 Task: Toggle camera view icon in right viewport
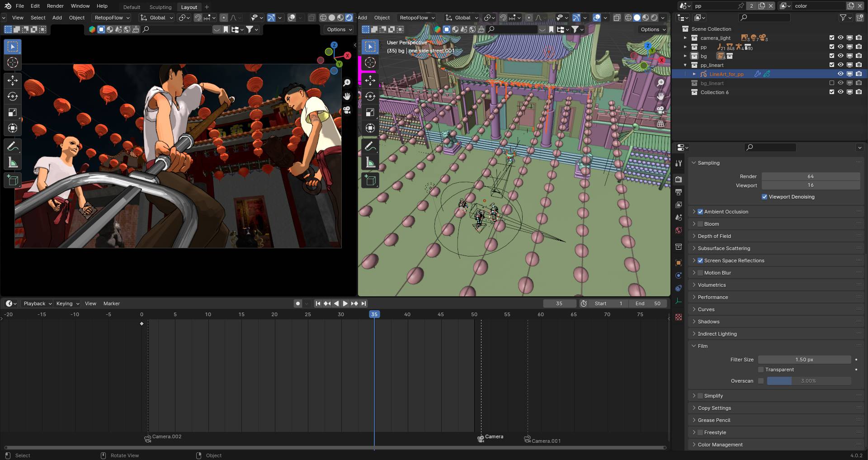660,110
